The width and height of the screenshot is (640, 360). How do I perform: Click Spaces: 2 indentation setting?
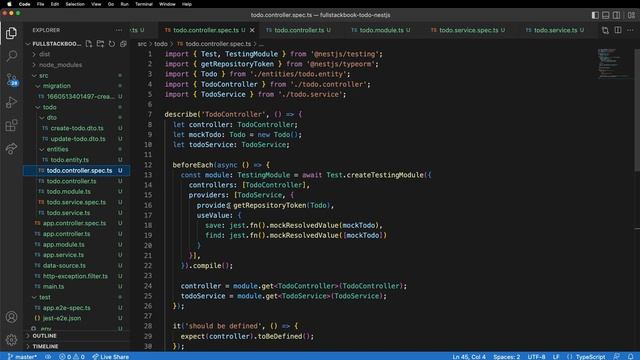coord(507,356)
